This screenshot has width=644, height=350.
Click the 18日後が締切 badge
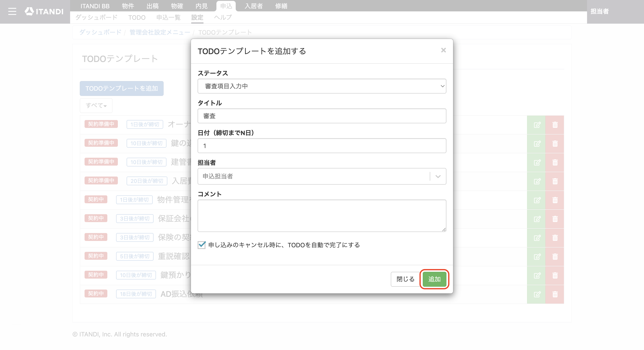click(136, 294)
